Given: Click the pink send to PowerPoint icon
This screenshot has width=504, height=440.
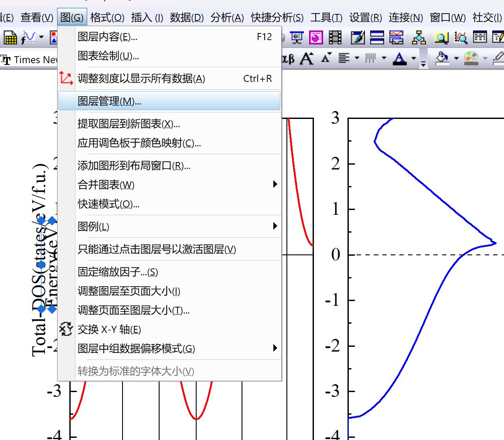Looking at the screenshot, I should click(x=316, y=37).
